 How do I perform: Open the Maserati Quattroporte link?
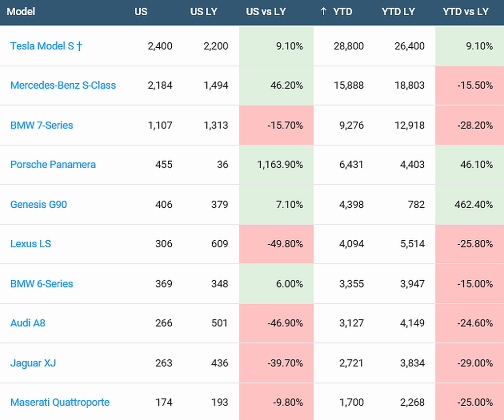(x=60, y=402)
